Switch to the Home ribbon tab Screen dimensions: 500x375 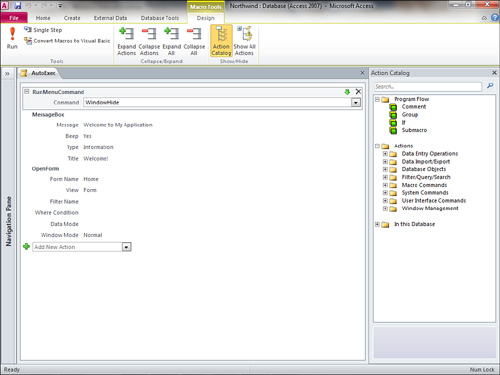(43, 18)
